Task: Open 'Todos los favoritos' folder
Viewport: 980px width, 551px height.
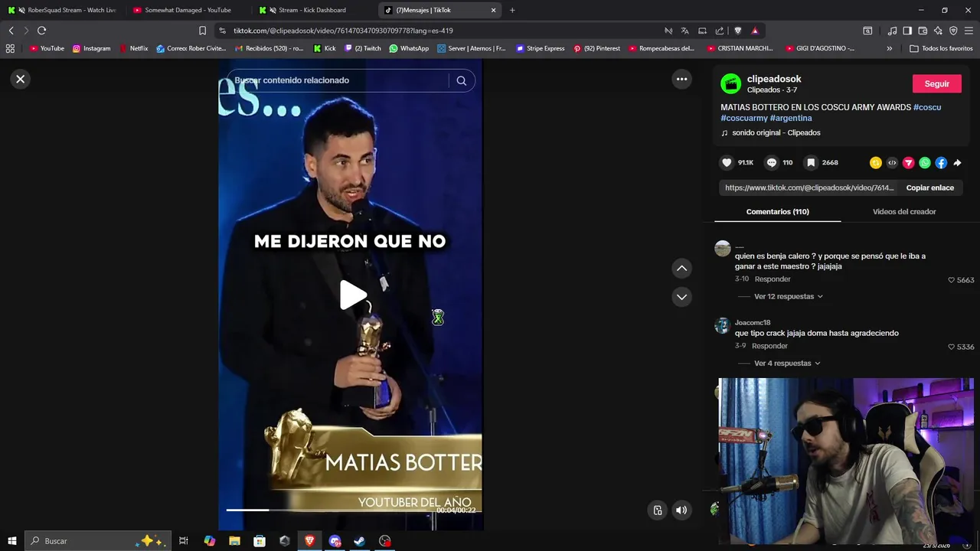Action: point(941,48)
